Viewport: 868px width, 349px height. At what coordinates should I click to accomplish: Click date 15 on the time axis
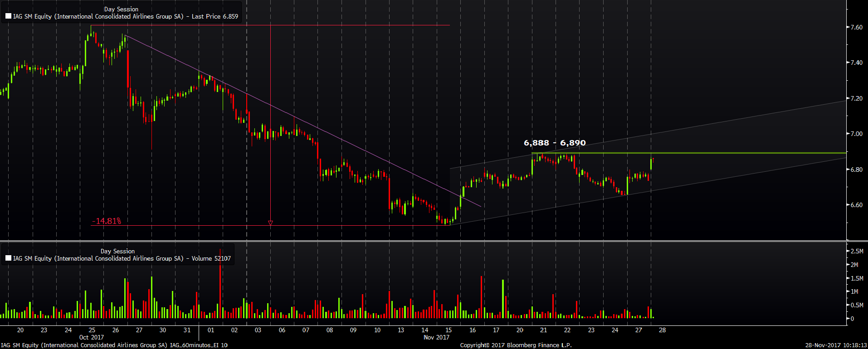pyautogui.click(x=449, y=330)
